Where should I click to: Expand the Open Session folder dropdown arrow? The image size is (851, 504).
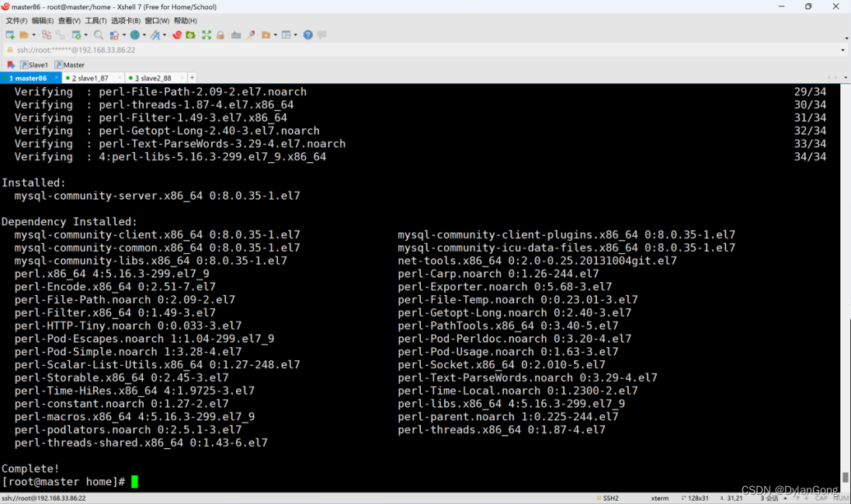click(33, 35)
